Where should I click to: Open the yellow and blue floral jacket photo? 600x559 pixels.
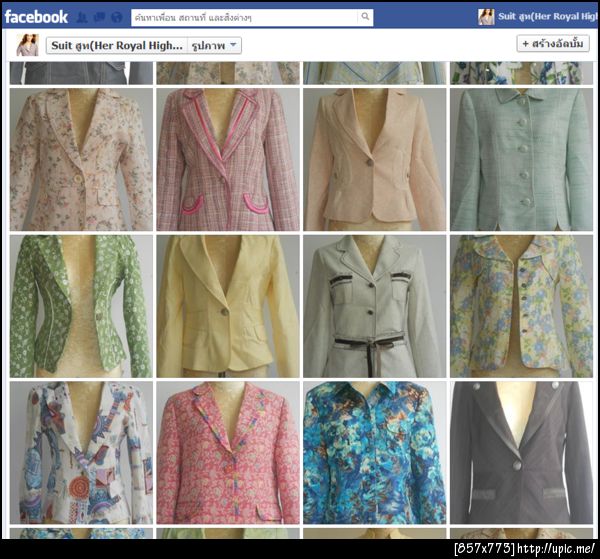[522, 306]
